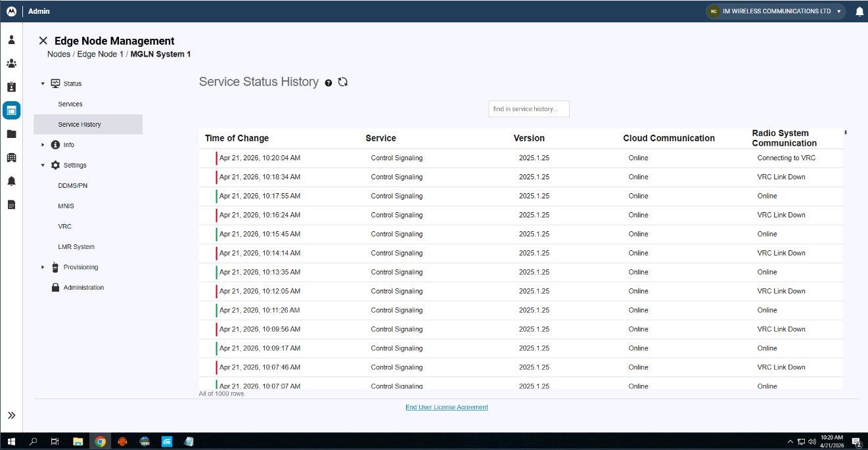Select the 10:20:04 AM row timestamp

[x=260, y=158]
